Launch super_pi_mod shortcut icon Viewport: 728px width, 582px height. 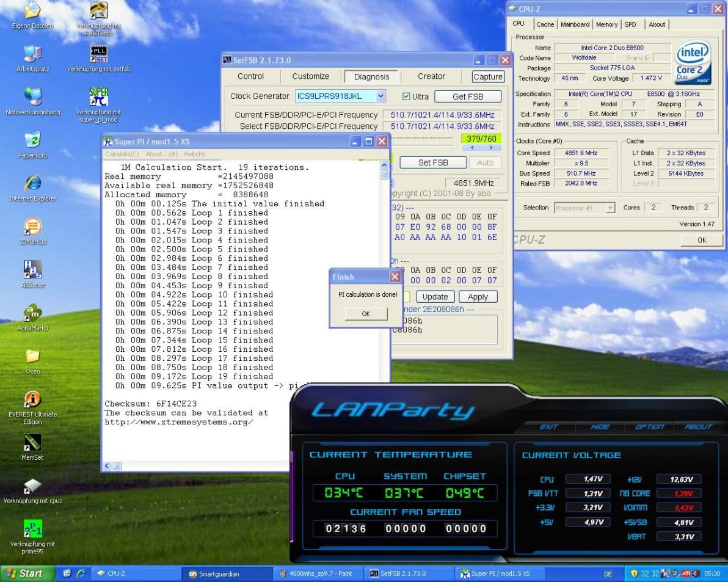click(x=98, y=96)
